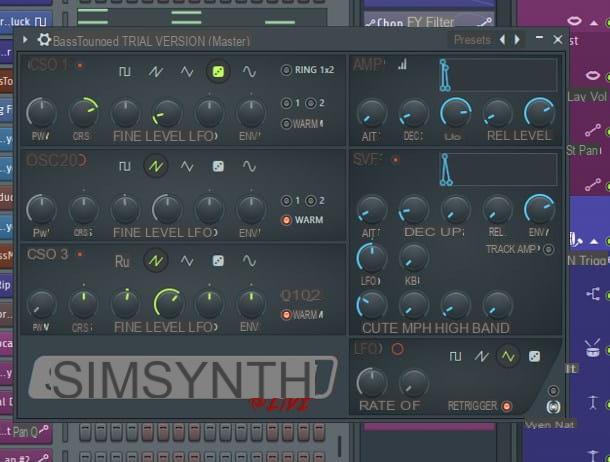Toggle oscillator 1 enable LED

tap(81, 66)
